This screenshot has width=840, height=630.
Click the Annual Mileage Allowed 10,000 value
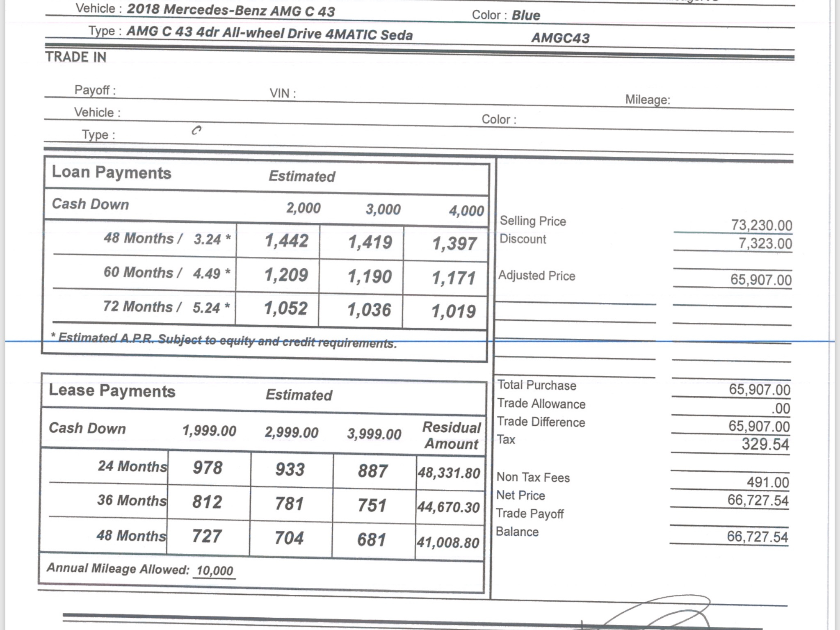click(214, 571)
